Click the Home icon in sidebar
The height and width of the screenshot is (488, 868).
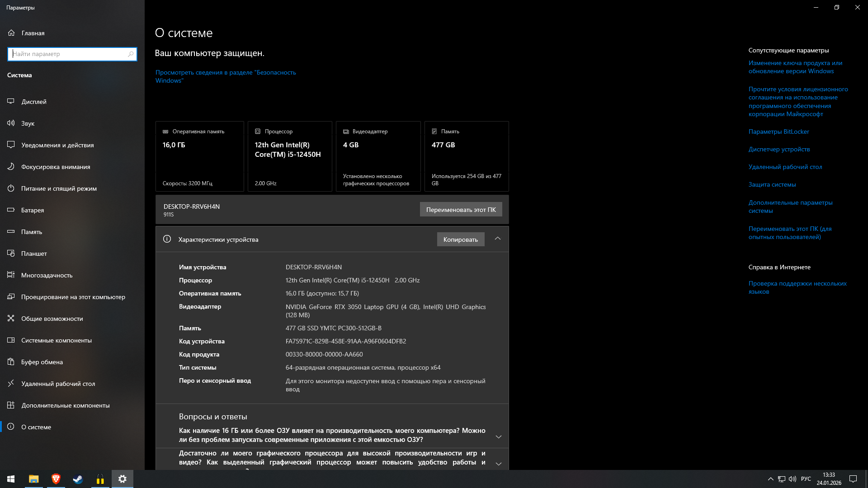point(11,33)
